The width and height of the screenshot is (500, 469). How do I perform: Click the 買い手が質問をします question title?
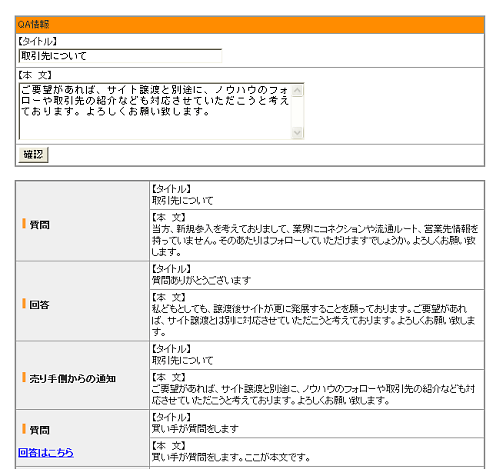pyautogui.click(x=195, y=429)
